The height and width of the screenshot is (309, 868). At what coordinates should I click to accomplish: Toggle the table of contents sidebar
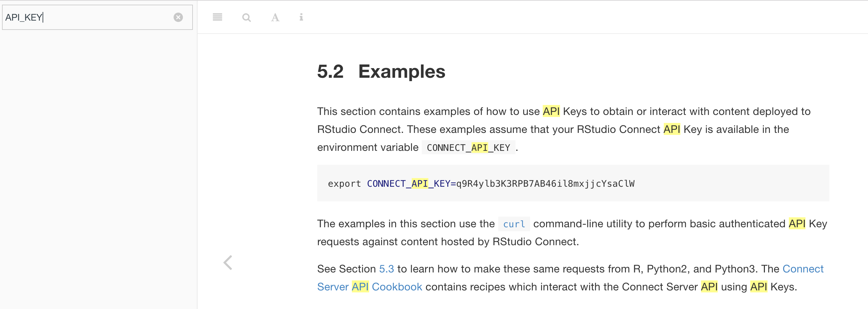point(217,17)
